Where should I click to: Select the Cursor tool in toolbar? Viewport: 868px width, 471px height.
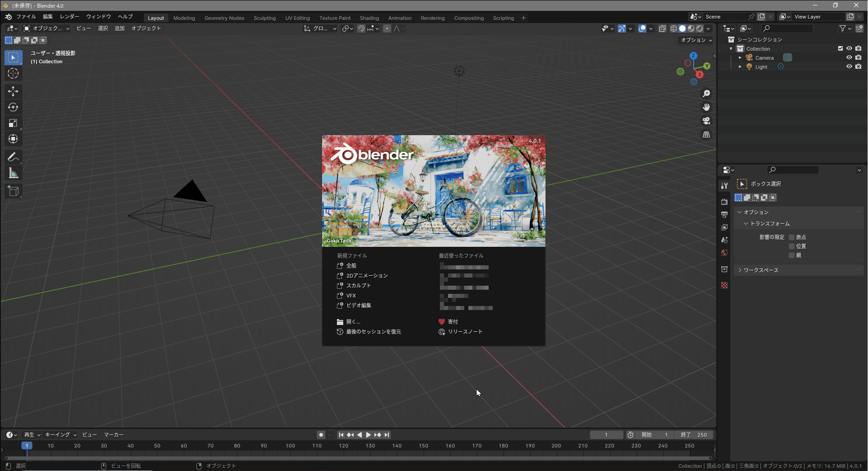coord(13,73)
